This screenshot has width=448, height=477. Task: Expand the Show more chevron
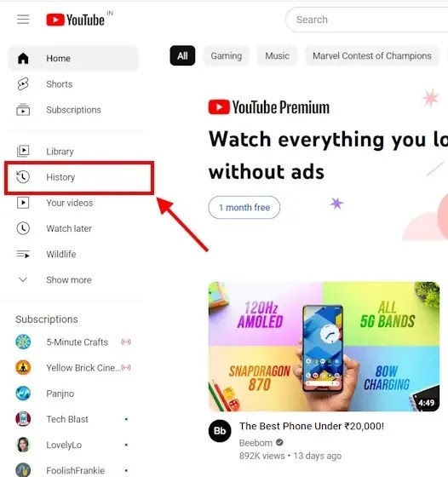[23, 279]
